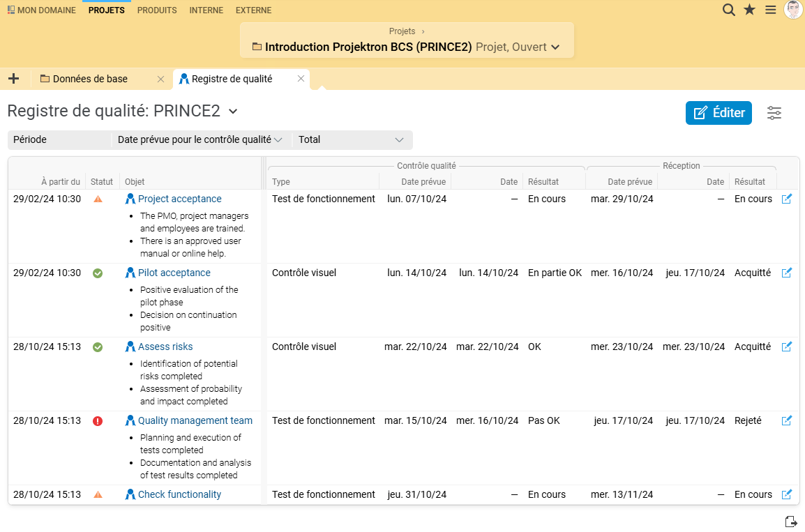Viewport: 805px width, 532px height.
Task: Close the Données de base tab
Action: click(x=160, y=79)
